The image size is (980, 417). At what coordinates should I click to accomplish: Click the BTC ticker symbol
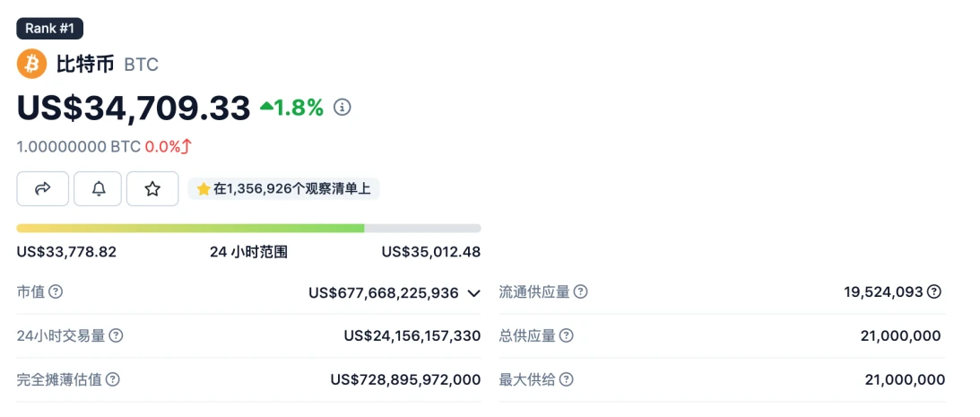(141, 65)
